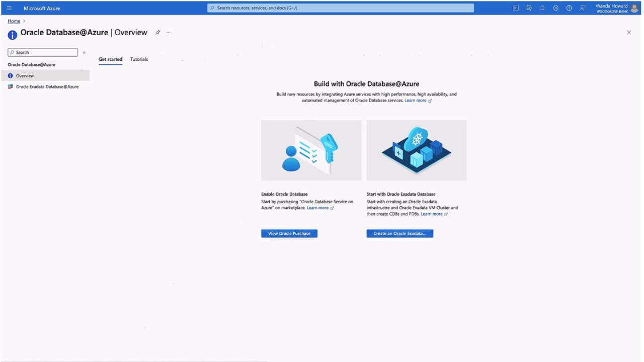The image size is (644, 362).
Task: Click "WOODGROVE BANK" tenant label
Action: pos(612,12)
